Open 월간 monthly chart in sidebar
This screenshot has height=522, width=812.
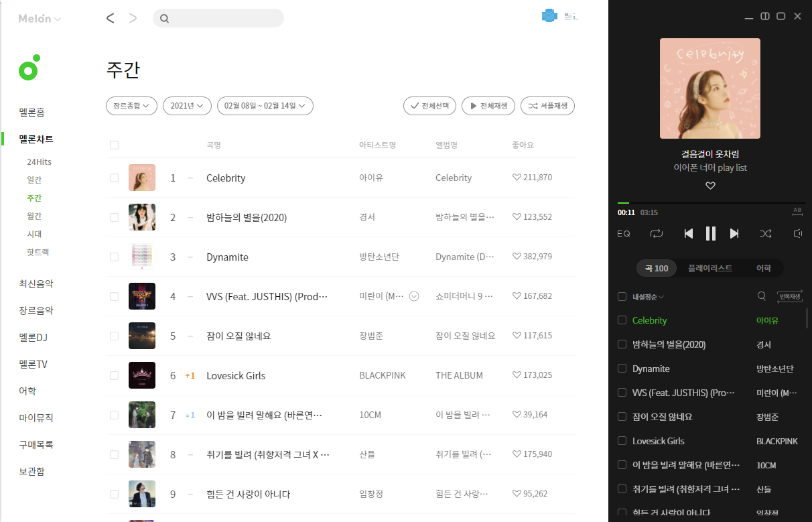pyautogui.click(x=34, y=216)
